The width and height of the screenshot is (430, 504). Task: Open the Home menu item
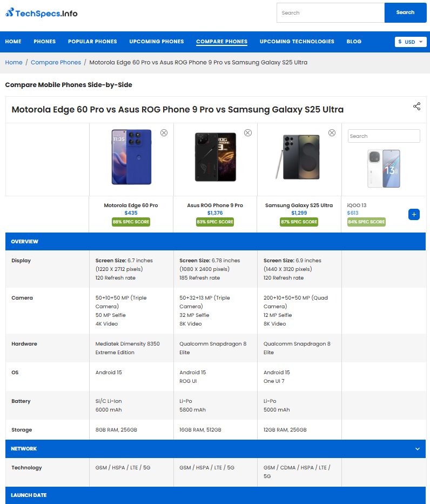13,42
